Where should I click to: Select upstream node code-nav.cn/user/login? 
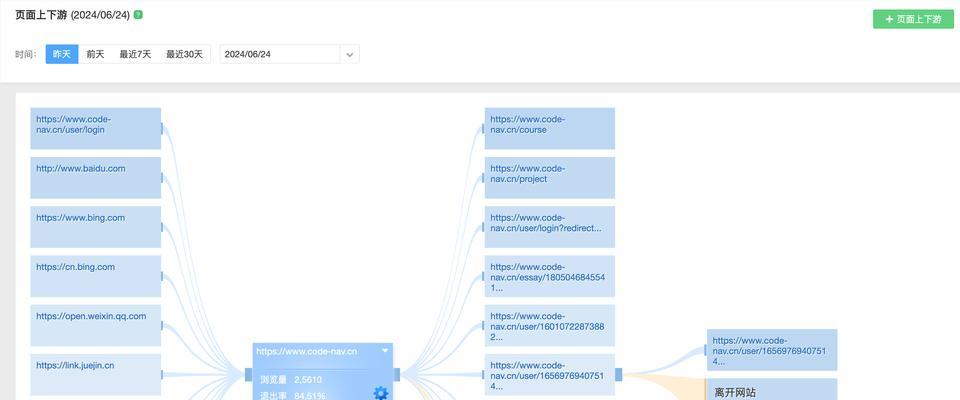click(x=96, y=129)
